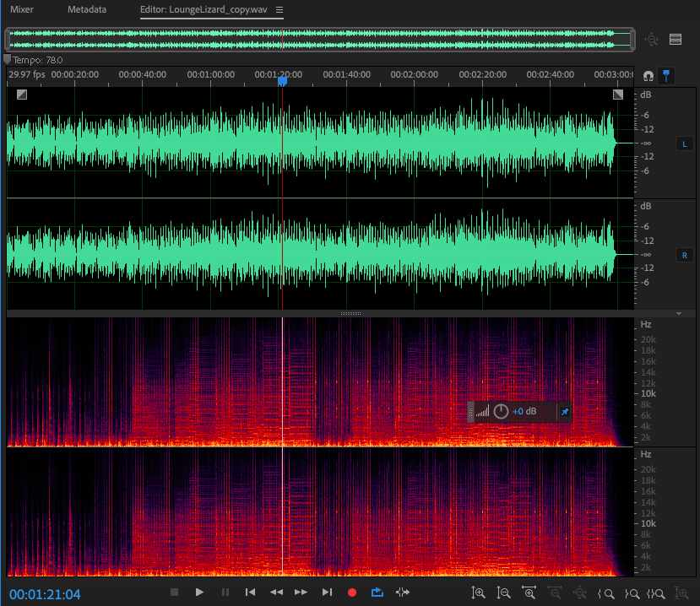This screenshot has height=606, width=700.
Task: Click Zoom In Time icon
Action: click(x=529, y=593)
